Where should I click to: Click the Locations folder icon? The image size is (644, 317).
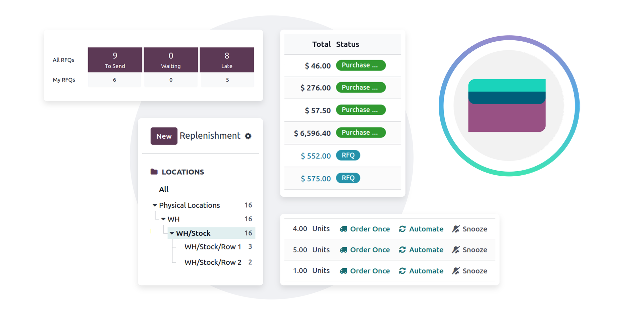point(154,172)
